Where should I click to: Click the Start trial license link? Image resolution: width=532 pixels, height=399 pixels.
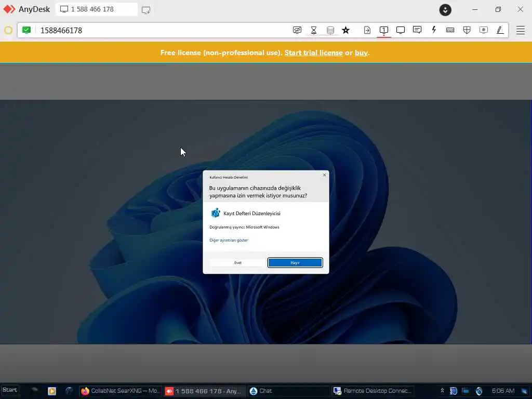pos(313,52)
